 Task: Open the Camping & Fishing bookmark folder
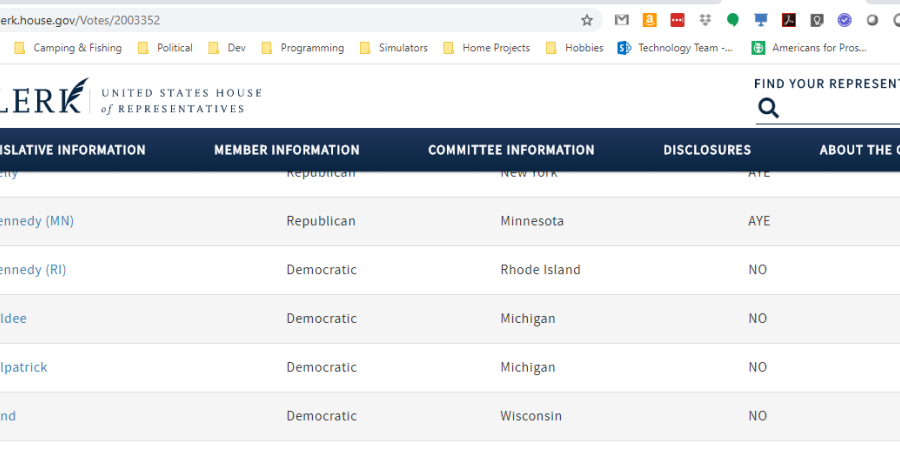[x=68, y=48]
